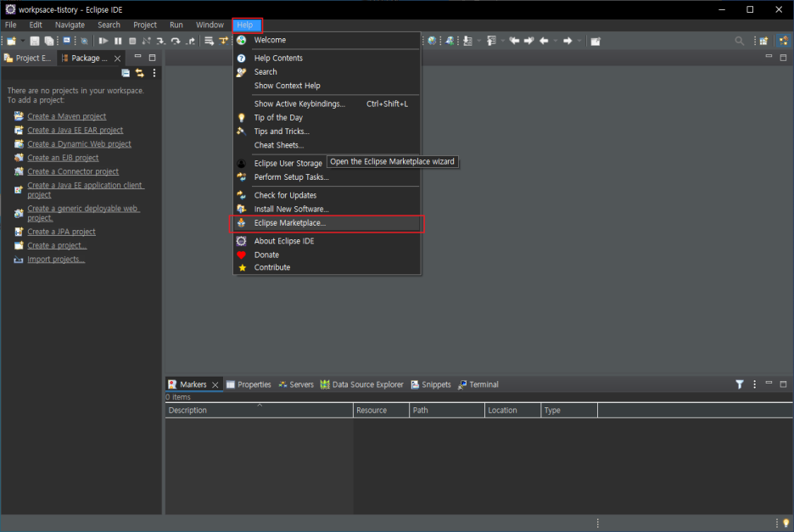Click Create an EJB project link
Viewport: 794px width, 532px height.
(63, 158)
